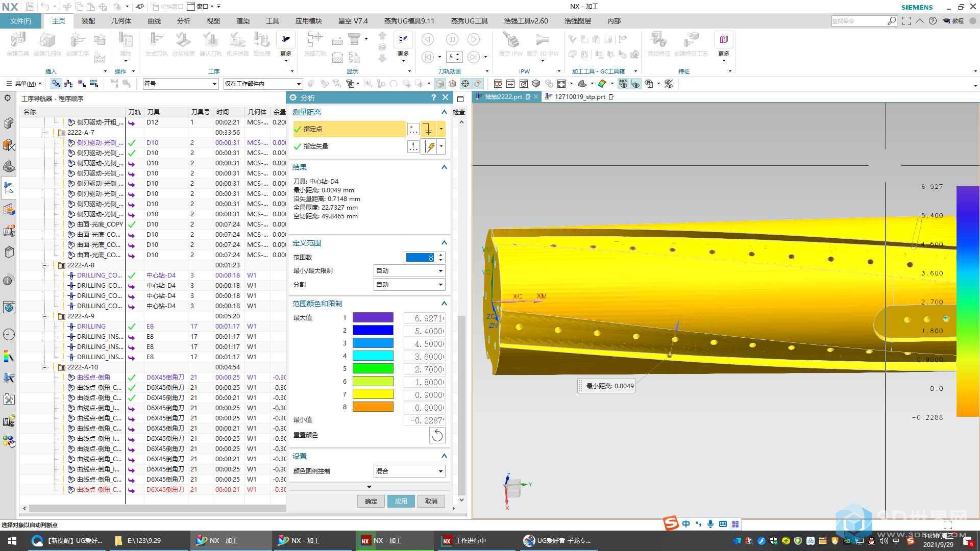Toggle the snap point crosshair button
This screenshot has width=980, height=551.
[465, 84]
